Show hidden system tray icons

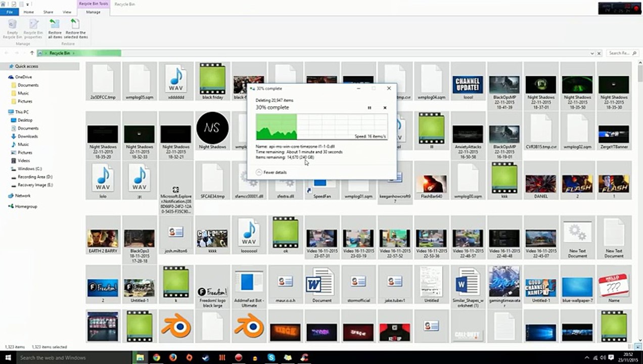point(587,357)
